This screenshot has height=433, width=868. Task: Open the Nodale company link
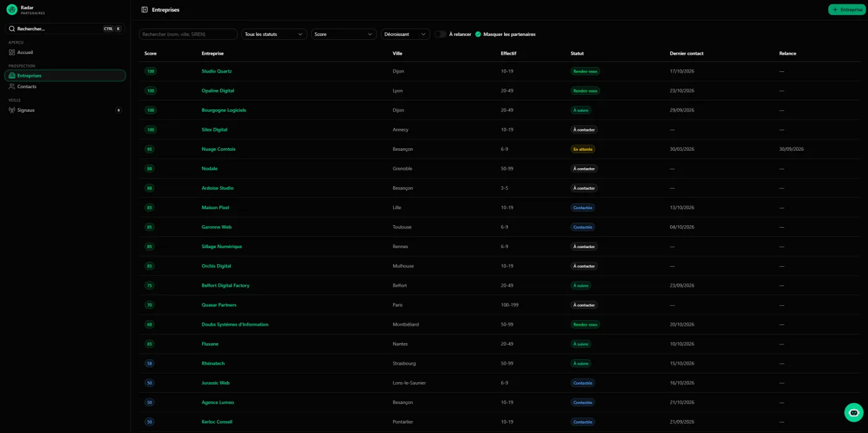tap(210, 169)
